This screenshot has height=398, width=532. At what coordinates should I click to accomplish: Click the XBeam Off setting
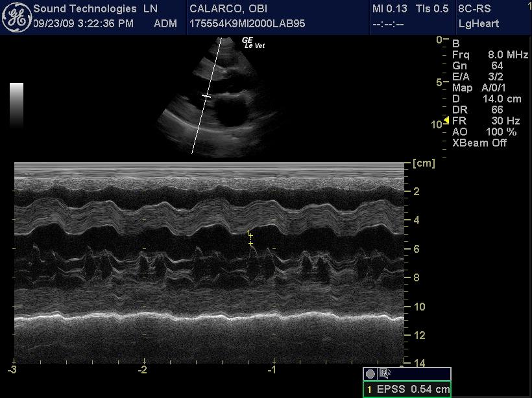point(479,143)
